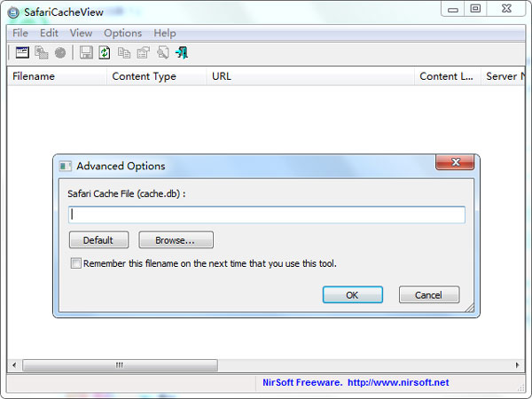Focus the Safari Cache File text field
532x399 pixels.
pyautogui.click(x=267, y=215)
